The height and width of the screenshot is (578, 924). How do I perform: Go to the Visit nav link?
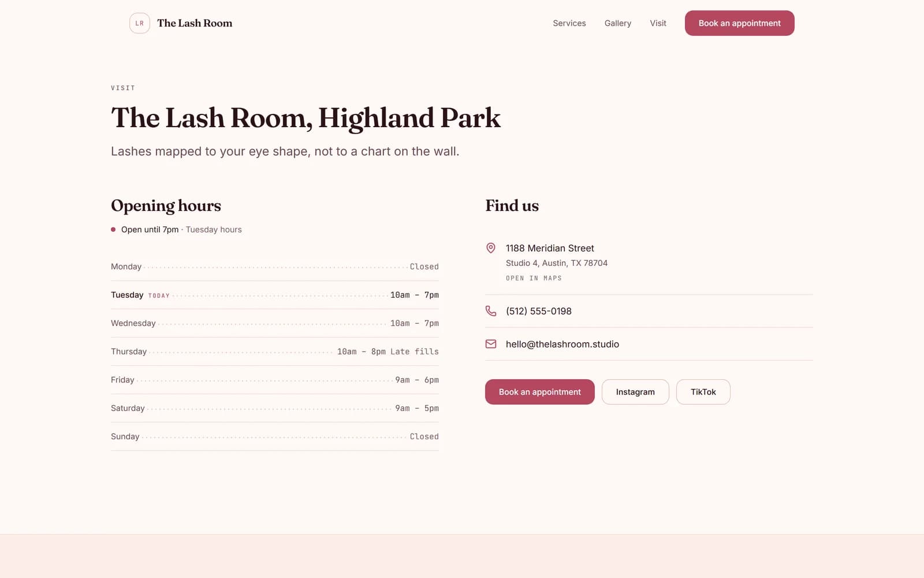coord(658,23)
